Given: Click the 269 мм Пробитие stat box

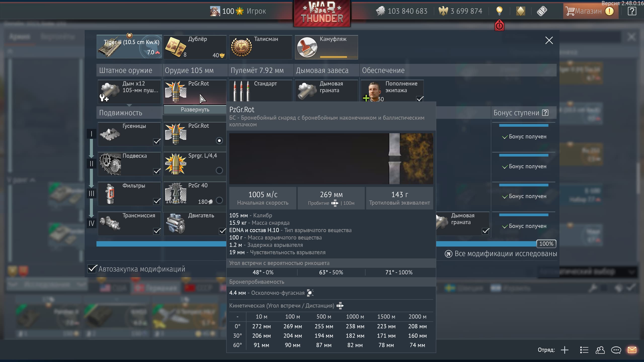Looking at the screenshot, I should pos(331,198).
